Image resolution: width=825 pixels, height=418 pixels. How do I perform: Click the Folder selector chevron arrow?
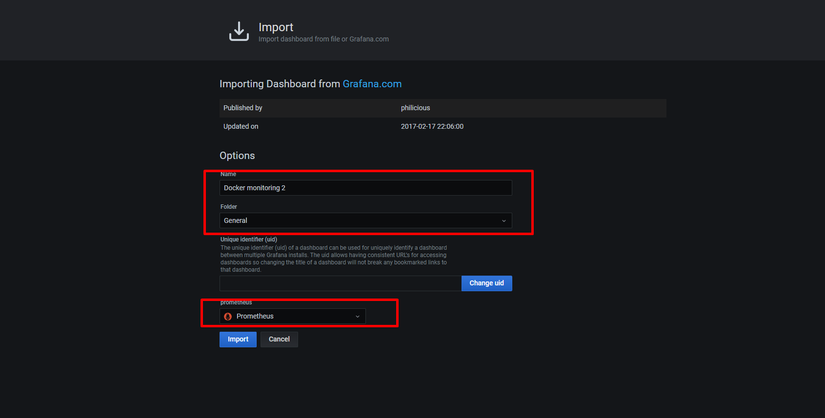click(x=503, y=220)
